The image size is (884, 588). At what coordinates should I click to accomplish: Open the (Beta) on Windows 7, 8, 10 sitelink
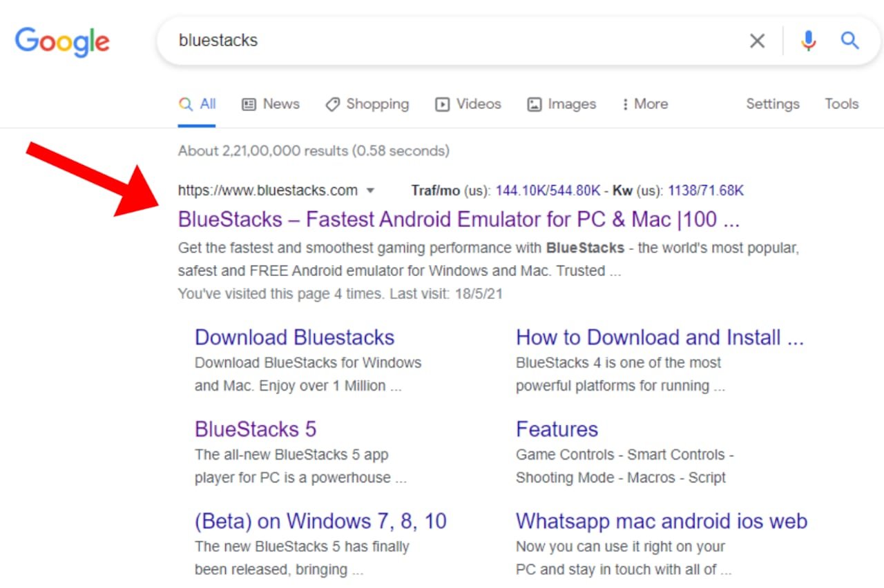321,521
